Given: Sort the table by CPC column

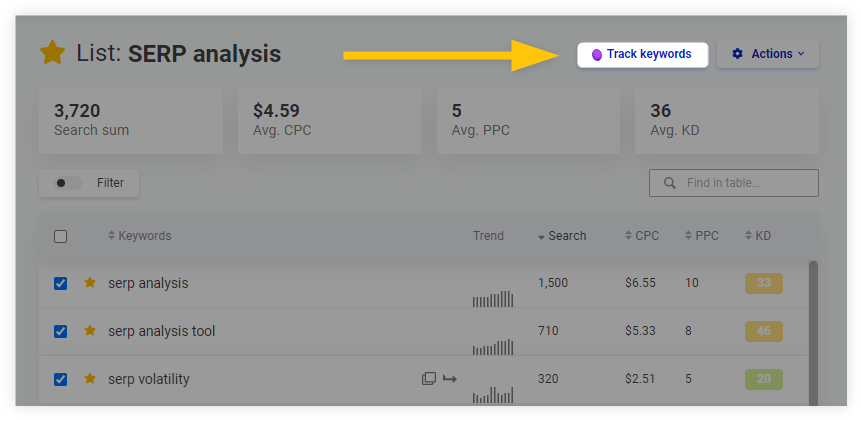Looking at the screenshot, I should coord(641,236).
